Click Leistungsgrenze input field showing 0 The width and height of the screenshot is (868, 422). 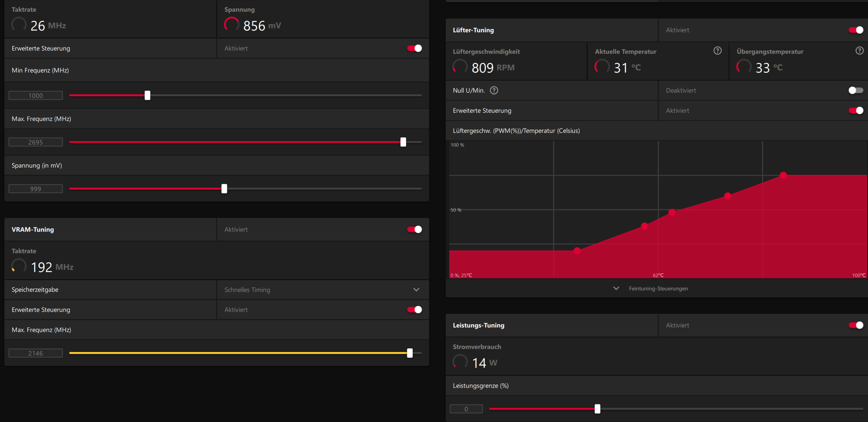tap(466, 409)
